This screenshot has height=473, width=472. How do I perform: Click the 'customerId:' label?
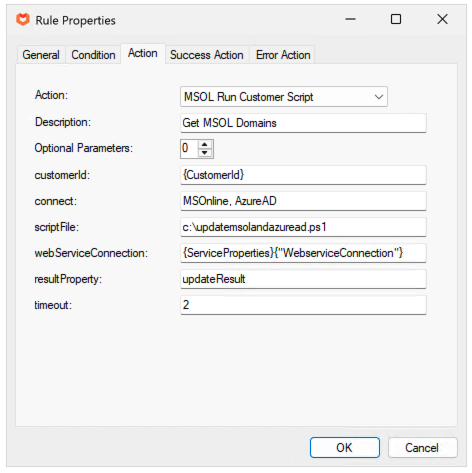pyautogui.click(x=62, y=175)
